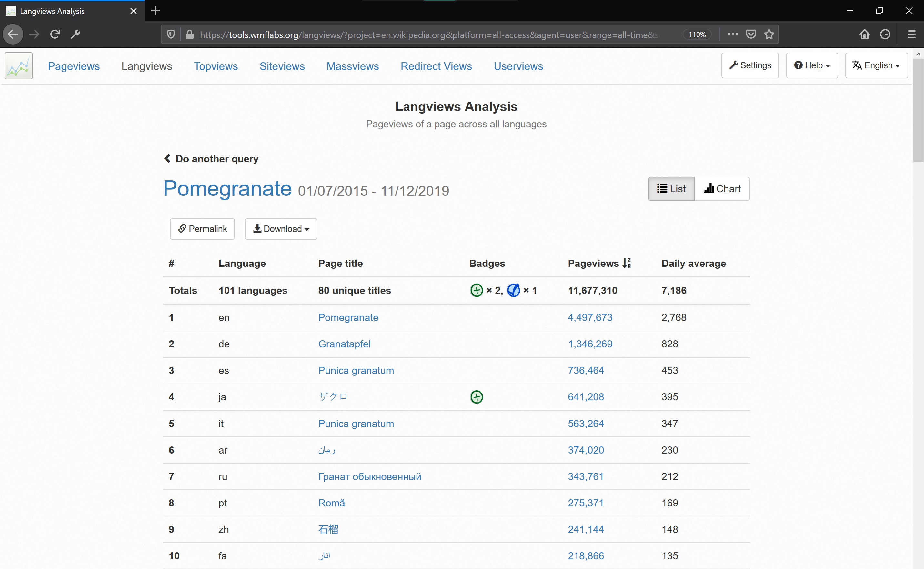
Task: Click the pageviews sort icon
Action: pos(626,264)
